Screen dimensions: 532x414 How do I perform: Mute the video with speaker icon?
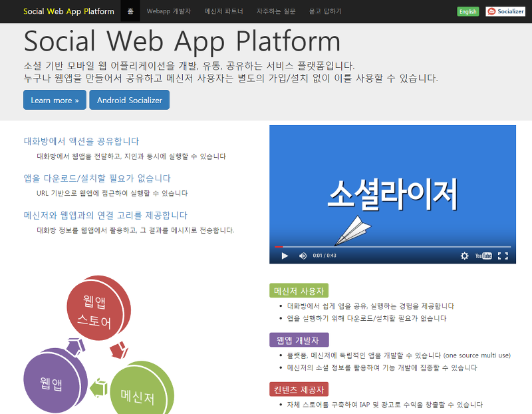pyautogui.click(x=303, y=256)
